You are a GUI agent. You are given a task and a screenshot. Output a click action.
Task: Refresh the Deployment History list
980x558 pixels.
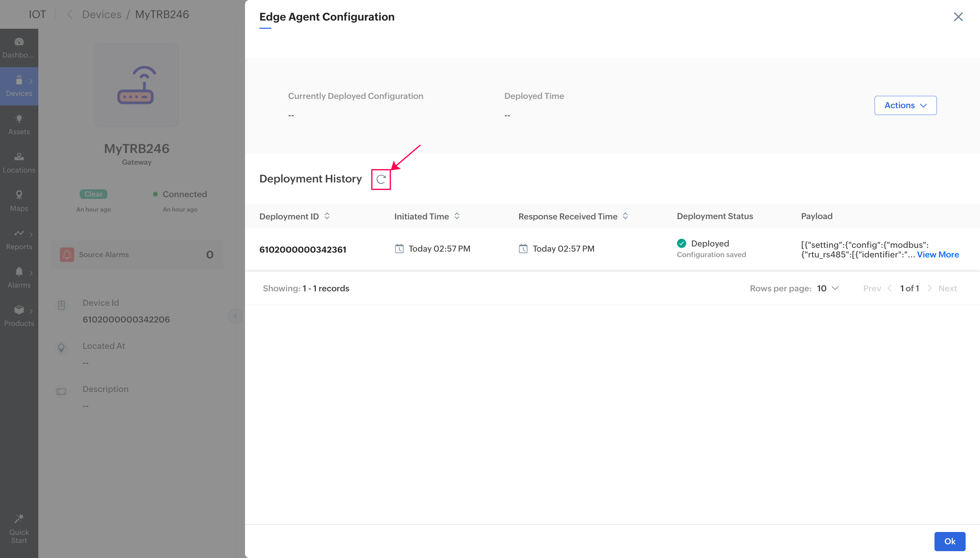(x=381, y=179)
